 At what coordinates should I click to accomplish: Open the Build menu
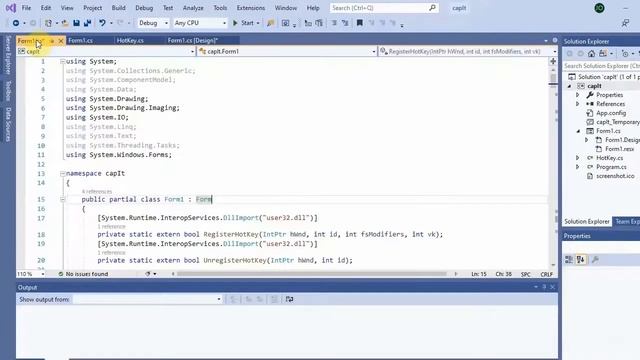118,8
